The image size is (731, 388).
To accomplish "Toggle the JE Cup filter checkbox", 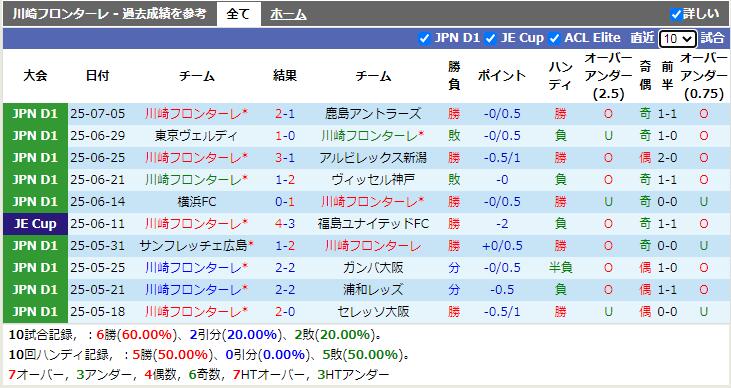I will (490, 39).
